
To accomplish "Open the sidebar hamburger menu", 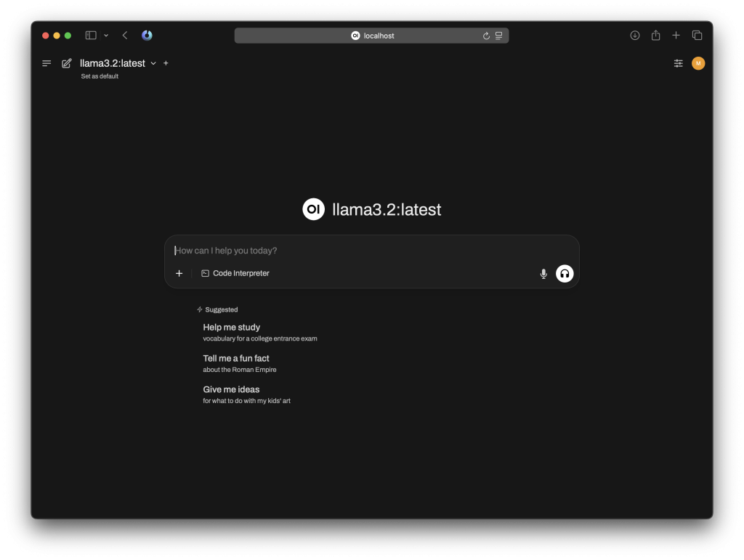I will tap(46, 63).
